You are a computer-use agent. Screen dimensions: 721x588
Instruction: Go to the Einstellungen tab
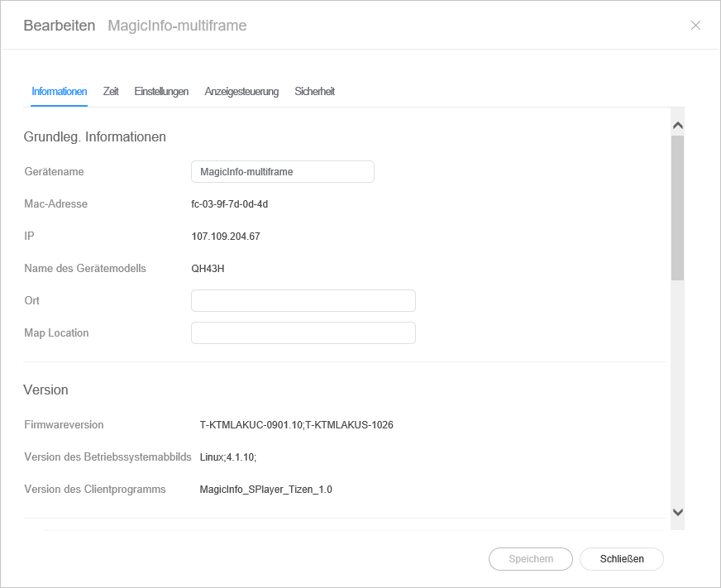tap(161, 92)
